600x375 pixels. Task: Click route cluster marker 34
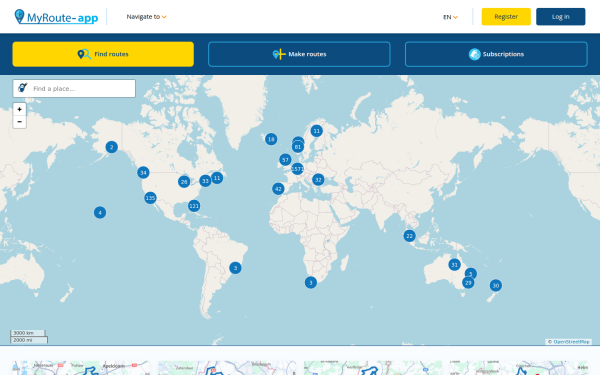143,173
